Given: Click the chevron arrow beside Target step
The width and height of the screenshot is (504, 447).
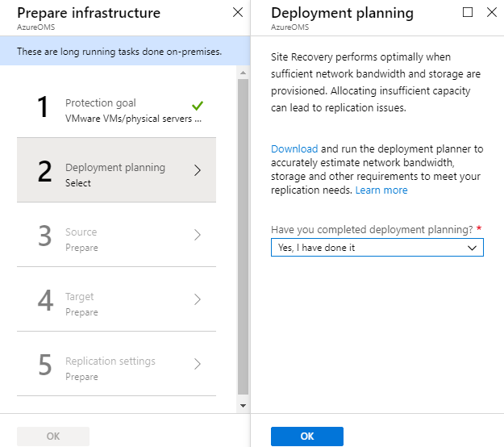Looking at the screenshot, I should [198, 299].
